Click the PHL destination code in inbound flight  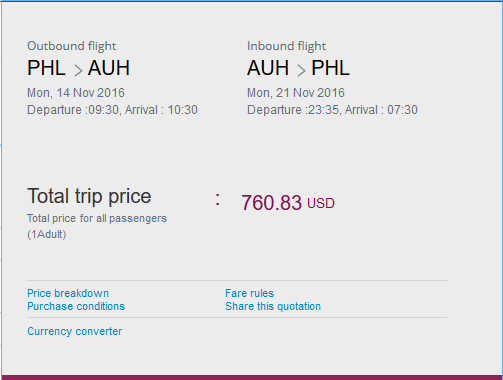(330, 68)
